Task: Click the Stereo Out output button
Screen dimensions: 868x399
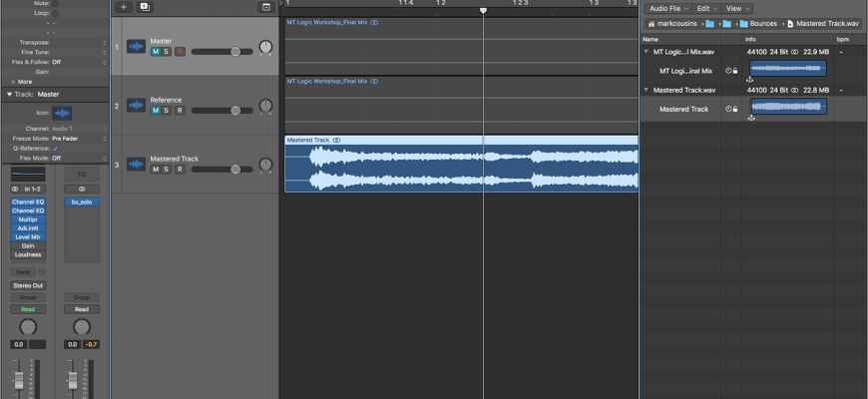Action: [x=28, y=285]
